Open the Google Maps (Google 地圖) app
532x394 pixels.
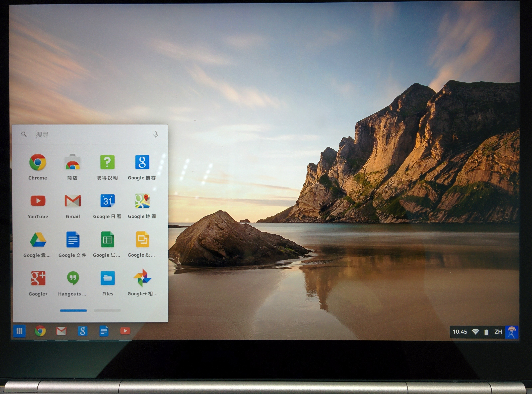tap(142, 201)
